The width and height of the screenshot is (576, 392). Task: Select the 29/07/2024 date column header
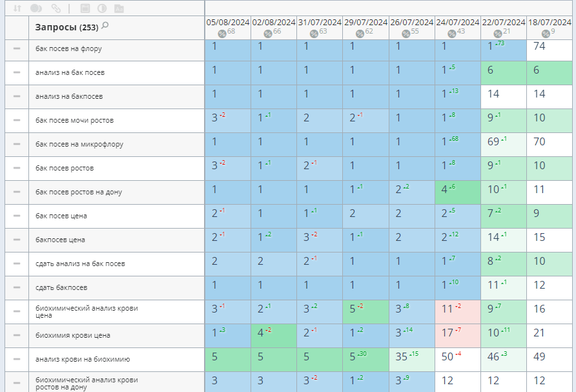[x=365, y=22]
